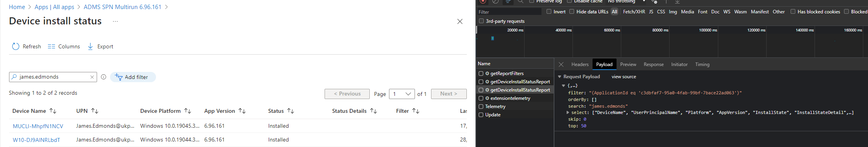The height and width of the screenshot is (147, 868).
Task: Open the ellipsis menu beside Device install status
Action: coord(115,21)
